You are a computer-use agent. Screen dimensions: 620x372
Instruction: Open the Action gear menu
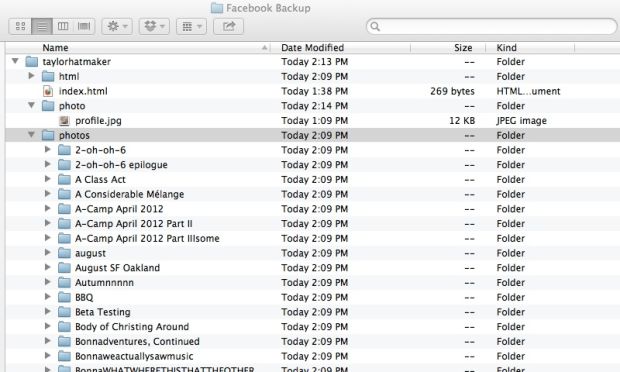click(117, 26)
